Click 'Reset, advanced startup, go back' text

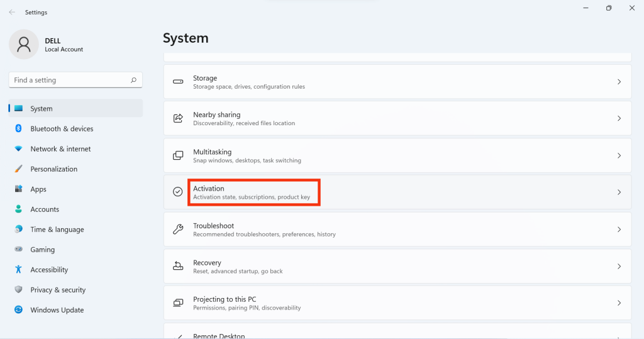[238, 271]
